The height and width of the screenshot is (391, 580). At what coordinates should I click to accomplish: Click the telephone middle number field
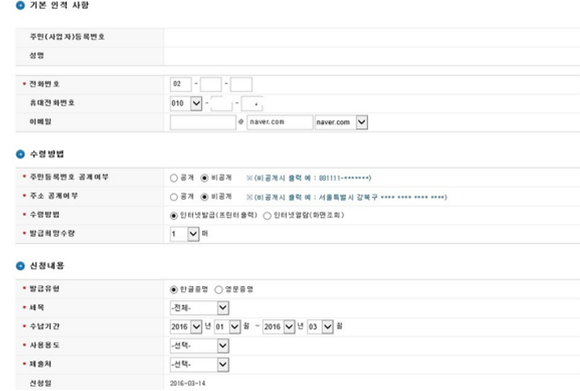point(211,84)
